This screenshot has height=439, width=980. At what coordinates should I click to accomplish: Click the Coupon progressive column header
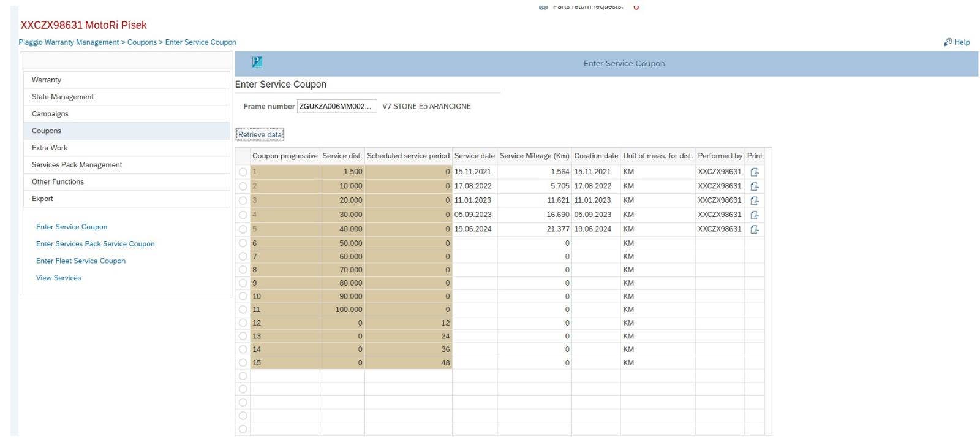[285, 156]
